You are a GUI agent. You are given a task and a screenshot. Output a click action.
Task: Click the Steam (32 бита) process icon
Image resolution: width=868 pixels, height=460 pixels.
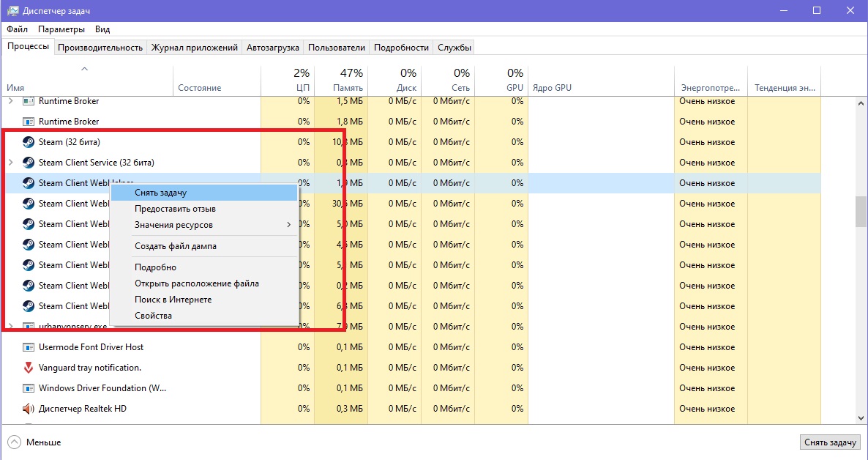(x=29, y=142)
